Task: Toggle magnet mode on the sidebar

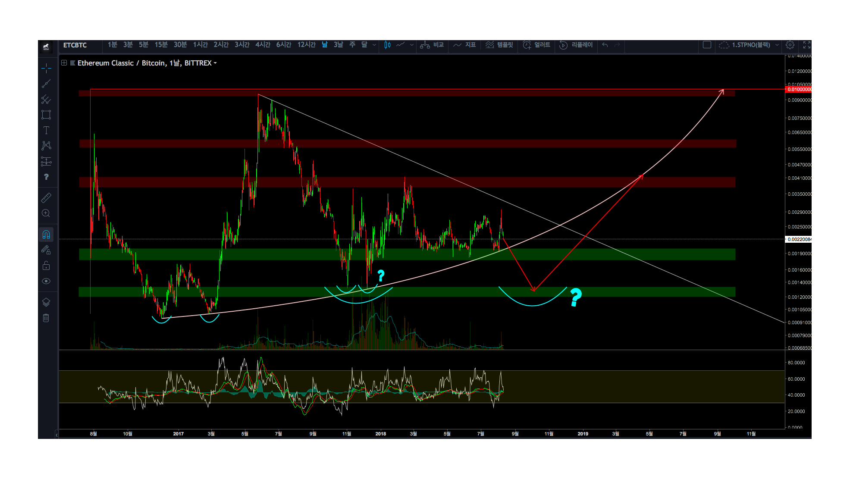Action: [46, 235]
